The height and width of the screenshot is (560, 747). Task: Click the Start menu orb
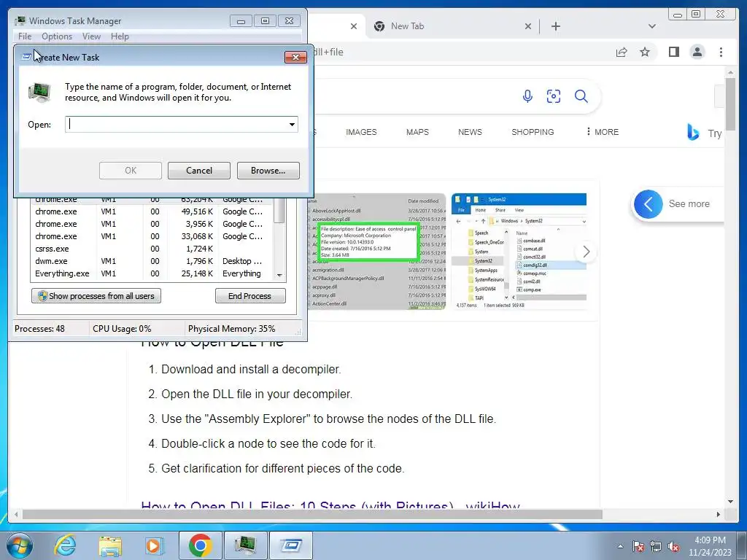(x=20, y=545)
